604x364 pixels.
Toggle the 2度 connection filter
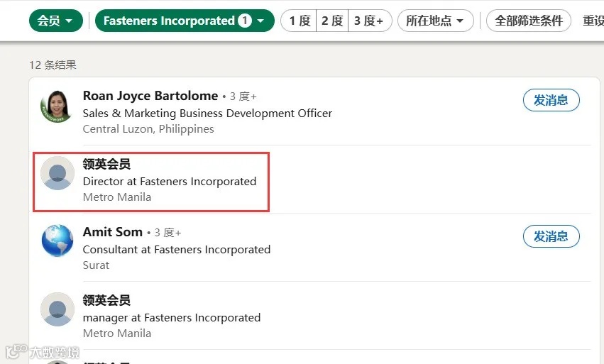tap(331, 21)
